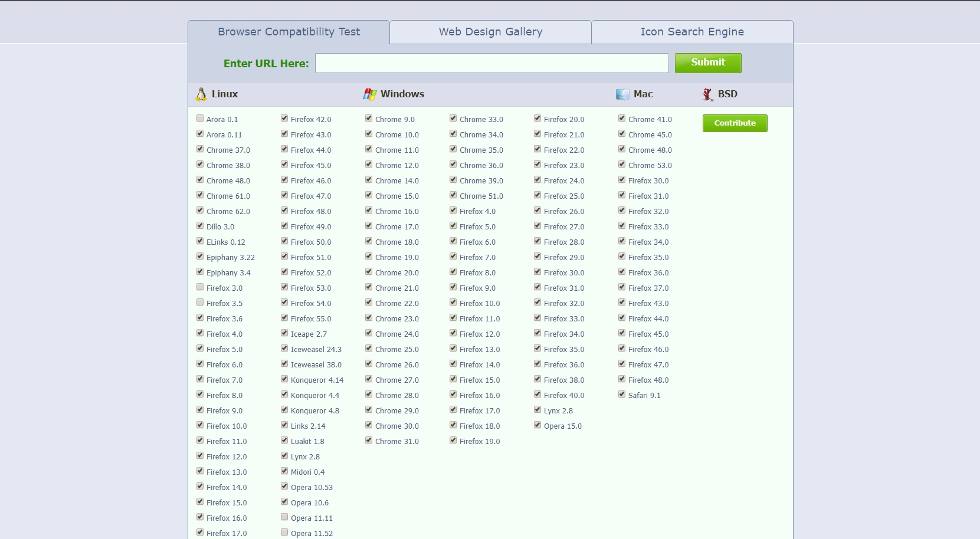This screenshot has width=980, height=539.
Task: Click the Opera 10.6 label
Action: click(x=310, y=503)
